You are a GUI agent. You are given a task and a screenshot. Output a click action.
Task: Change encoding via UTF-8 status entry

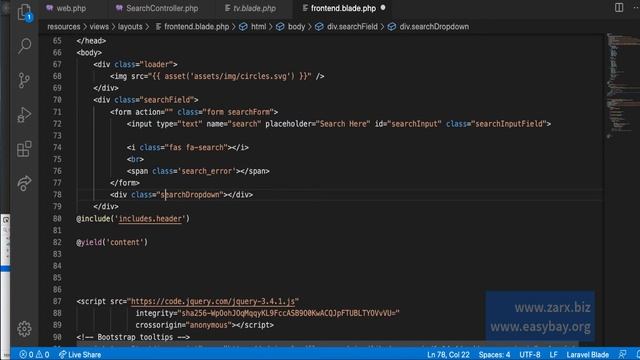coord(530,354)
